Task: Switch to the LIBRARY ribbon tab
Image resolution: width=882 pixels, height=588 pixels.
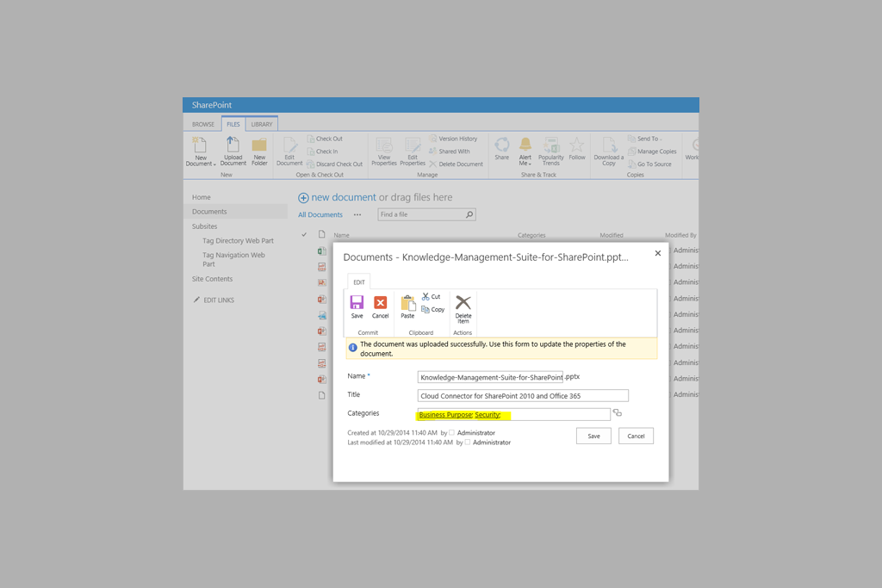Action: coord(262,124)
